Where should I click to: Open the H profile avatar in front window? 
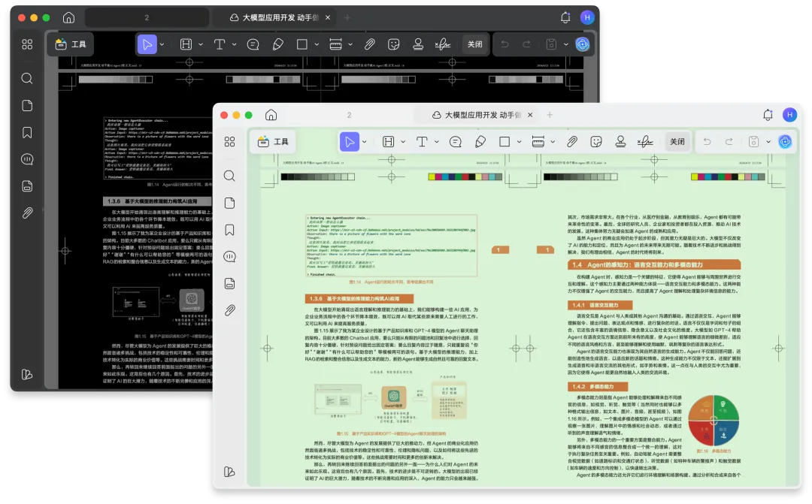click(x=789, y=115)
